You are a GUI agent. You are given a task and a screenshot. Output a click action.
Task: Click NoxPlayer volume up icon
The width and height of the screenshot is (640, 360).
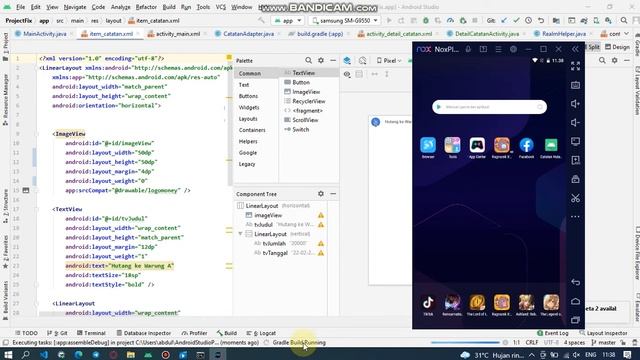click(x=576, y=104)
